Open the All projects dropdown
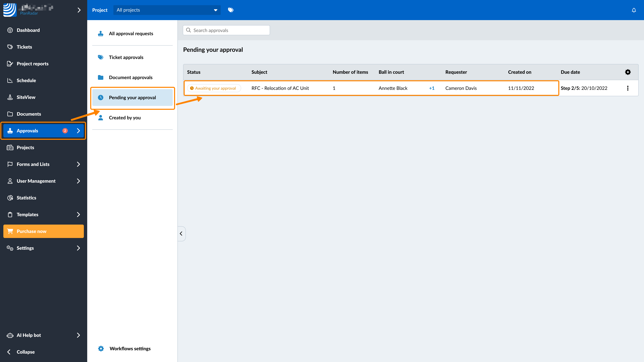The width and height of the screenshot is (644, 362). (x=167, y=10)
